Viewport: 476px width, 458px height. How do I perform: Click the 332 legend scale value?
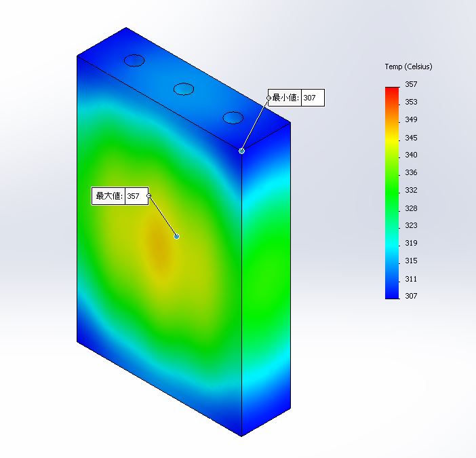(x=412, y=190)
